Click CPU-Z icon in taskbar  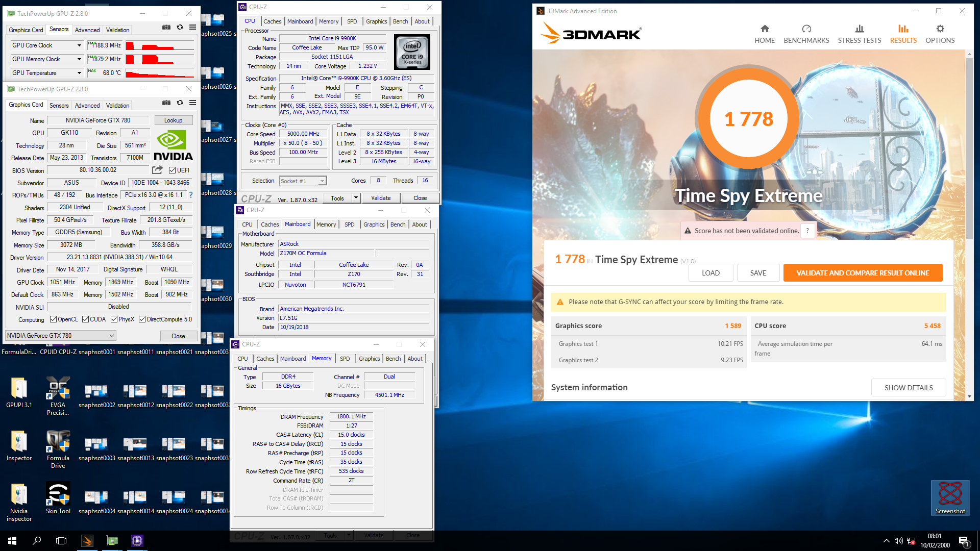137,541
